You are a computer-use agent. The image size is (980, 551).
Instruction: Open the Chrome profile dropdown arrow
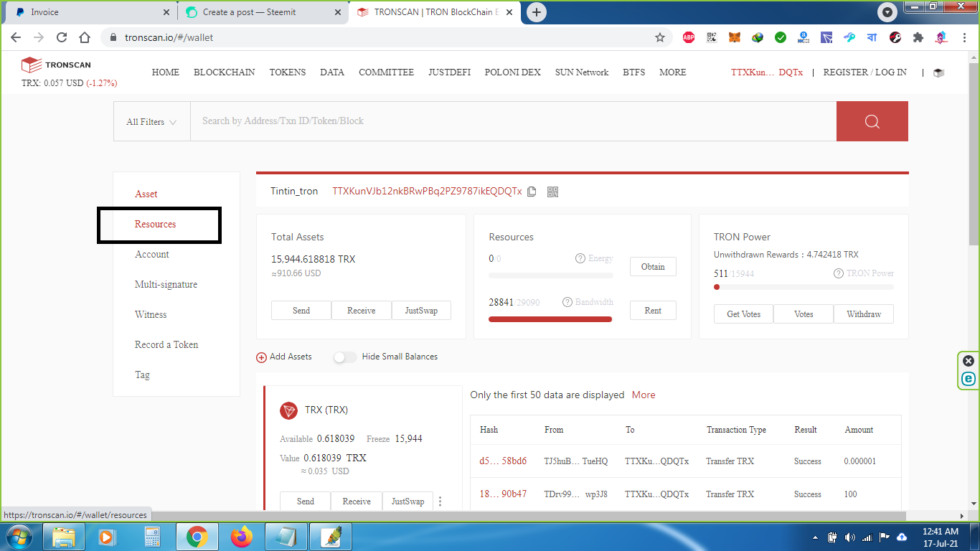[887, 12]
